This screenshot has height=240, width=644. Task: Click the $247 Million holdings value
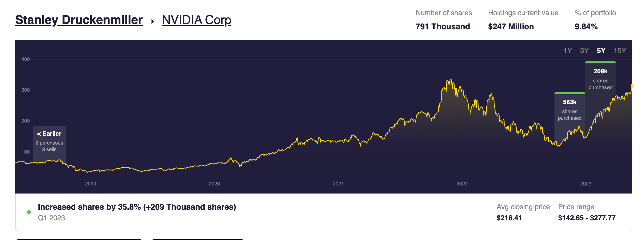(x=511, y=27)
